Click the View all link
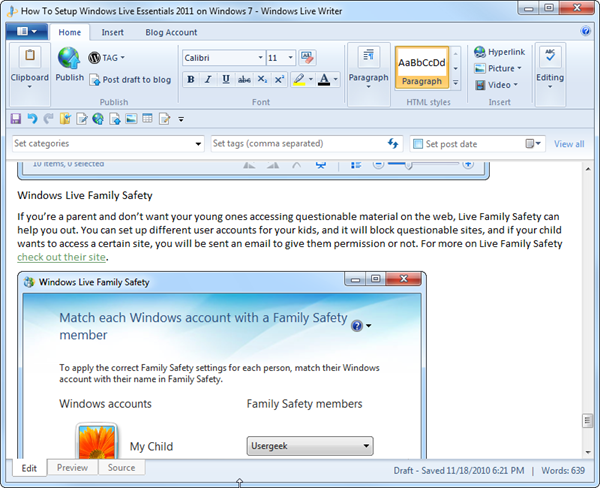 coord(569,144)
